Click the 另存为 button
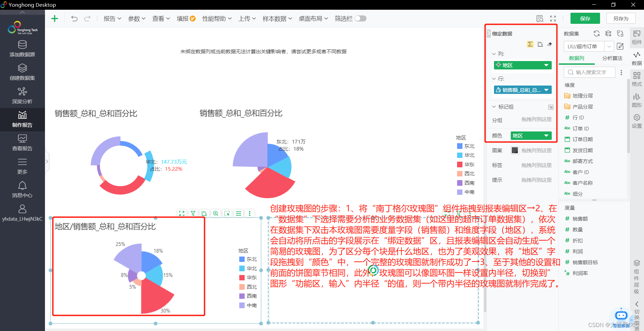This screenshot has width=644, height=331. coord(621,18)
